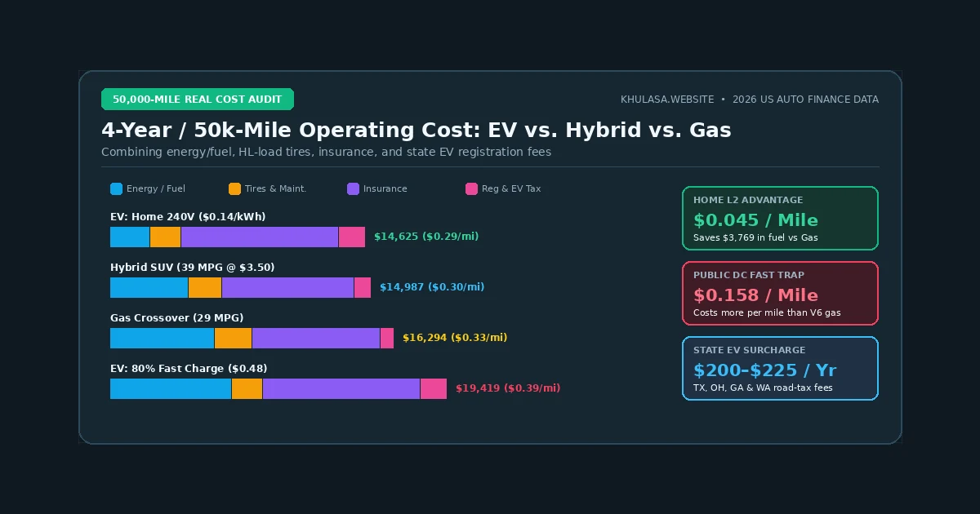Click the 'EV: Home 240V ($0.14/kWh)' row label
980x514 pixels.
188,217
